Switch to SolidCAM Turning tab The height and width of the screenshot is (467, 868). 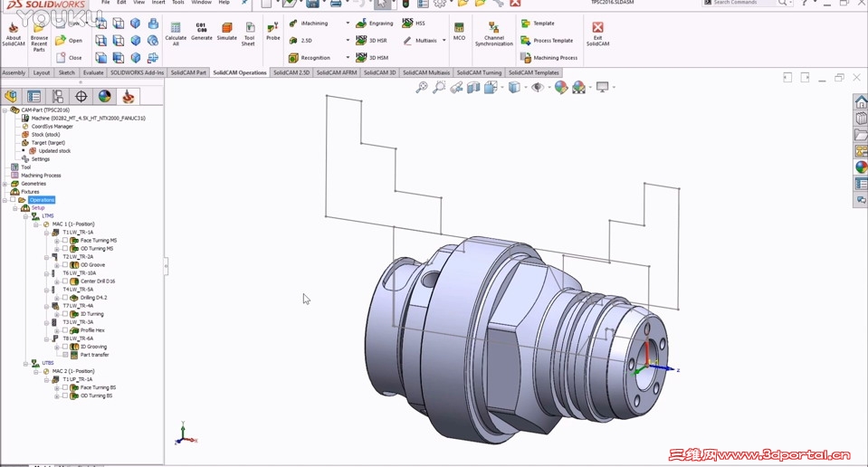479,72
